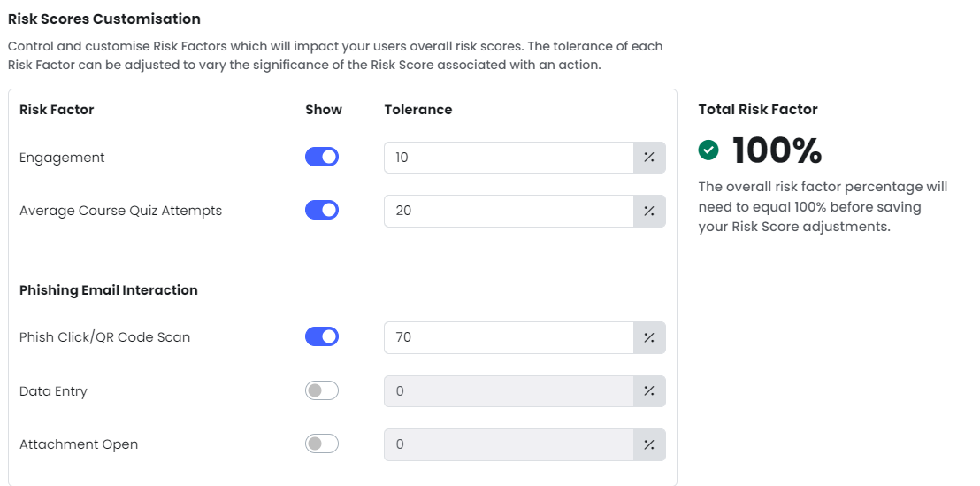
Task: Turn off Average Course Quiz Attempts toggle
Action: click(x=322, y=210)
